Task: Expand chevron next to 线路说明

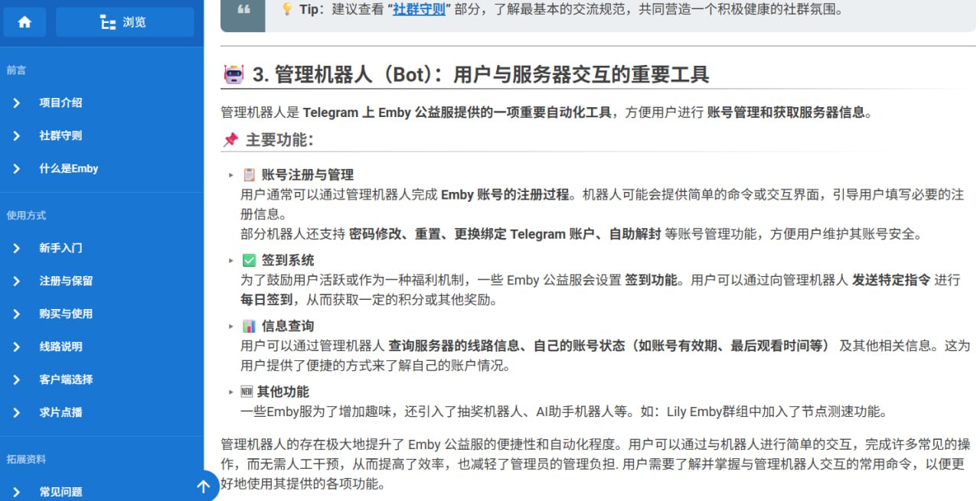Action: [16, 346]
